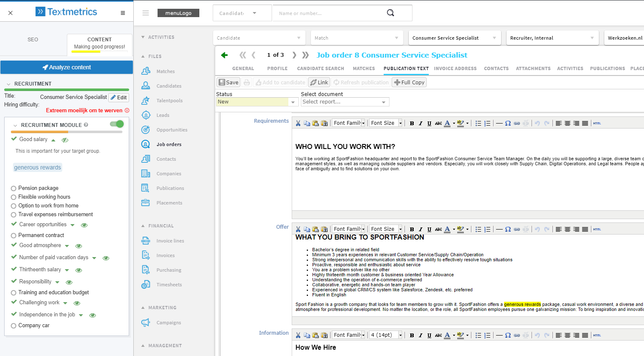Screen dimensions: 644x356
Task: Open the Companies building icon
Action: [145, 174]
